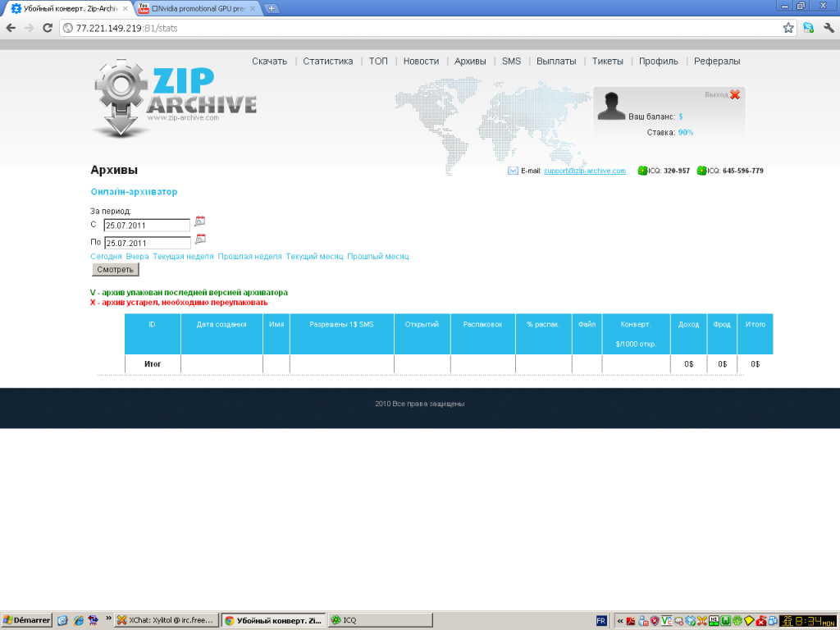Click the Adobe PDF tray icon
The image size is (840, 630).
tap(631, 620)
